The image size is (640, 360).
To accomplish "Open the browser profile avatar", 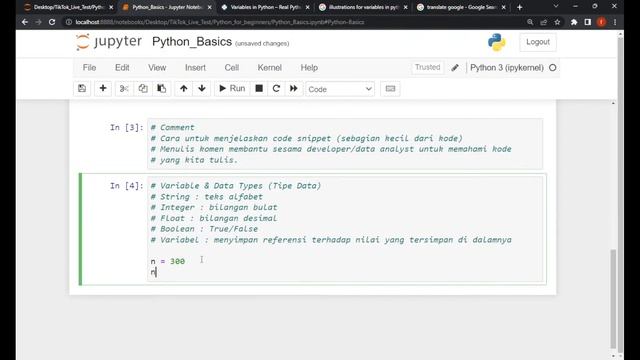I will [601, 22].
